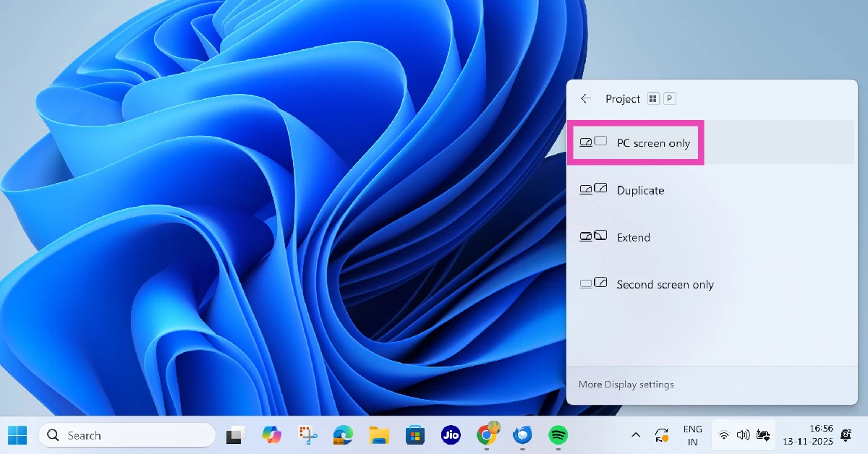Open File Explorer
Viewport: 868px width, 454px height.
pyautogui.click(x=379, y=435)
